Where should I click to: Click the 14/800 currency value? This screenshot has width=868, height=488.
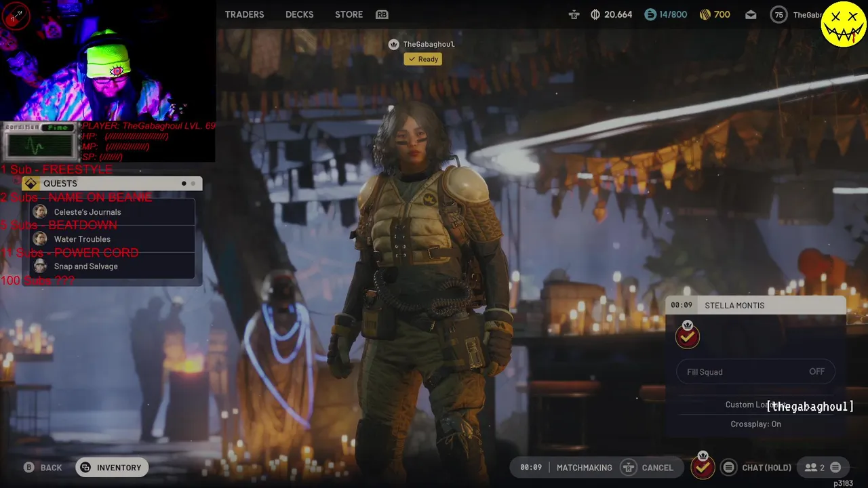(x=673, y=14)
